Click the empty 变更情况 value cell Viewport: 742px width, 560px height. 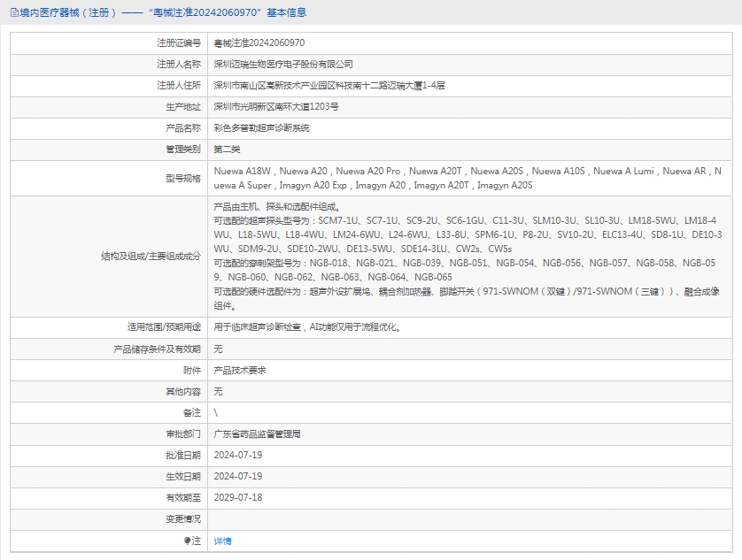469,519
